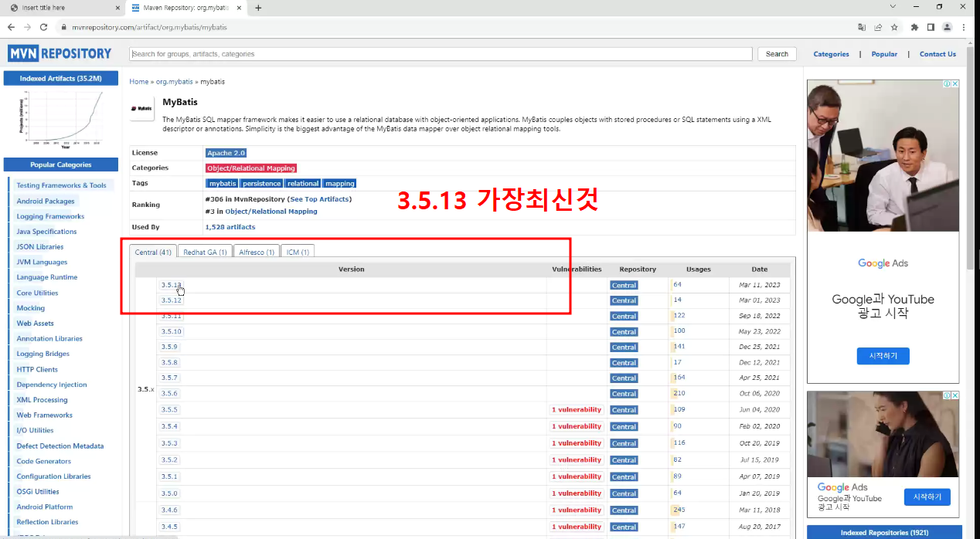The width and height of the screenshot is (980, 539).
Task: Open the Categories header link
Action: pyautogui.click(x=831, y=54)
